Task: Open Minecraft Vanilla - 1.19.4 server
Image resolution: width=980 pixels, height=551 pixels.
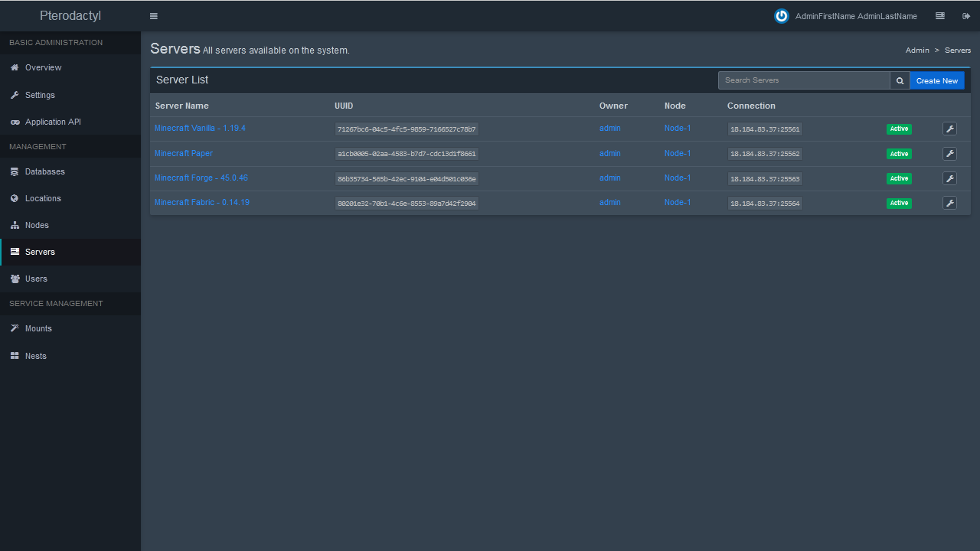Action: tap(200, 129)
